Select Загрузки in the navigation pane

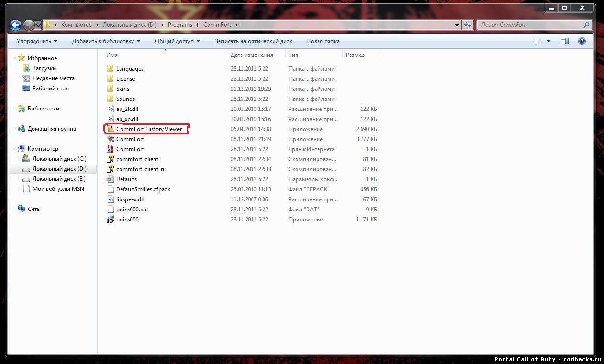pos(44,68)
